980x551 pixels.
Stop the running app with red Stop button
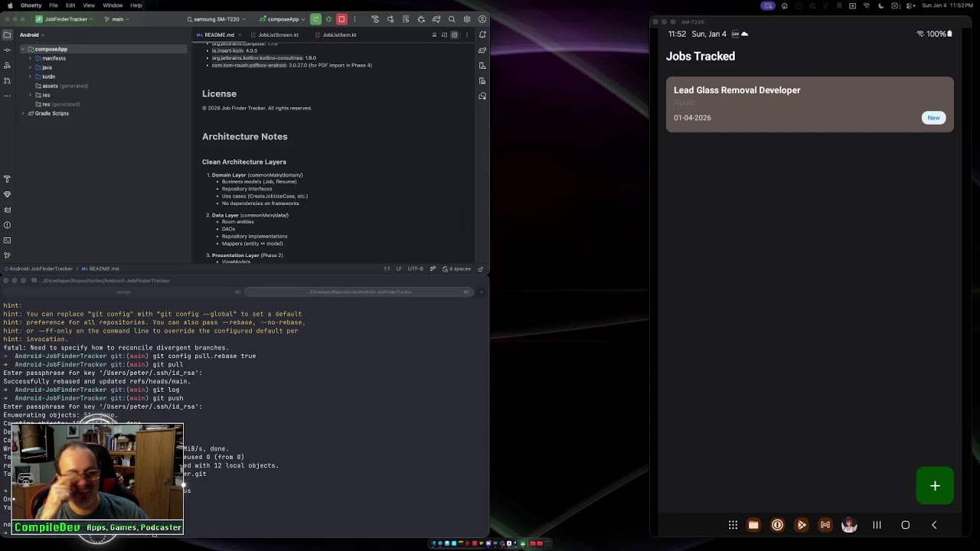341,19
